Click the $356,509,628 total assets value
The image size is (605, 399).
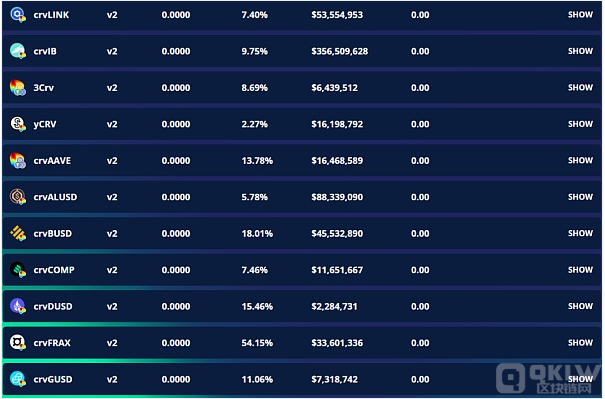340,51
